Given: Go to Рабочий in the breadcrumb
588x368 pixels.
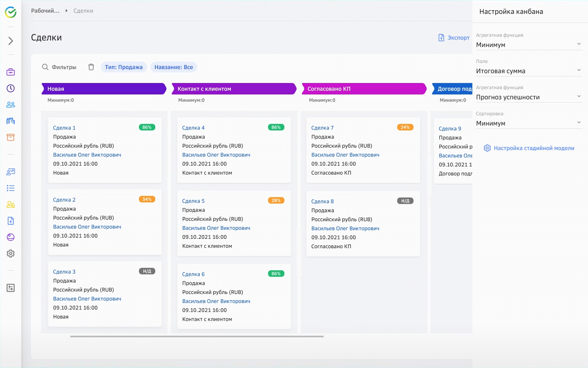Looking at the screenshot, I should click(45, 11).
